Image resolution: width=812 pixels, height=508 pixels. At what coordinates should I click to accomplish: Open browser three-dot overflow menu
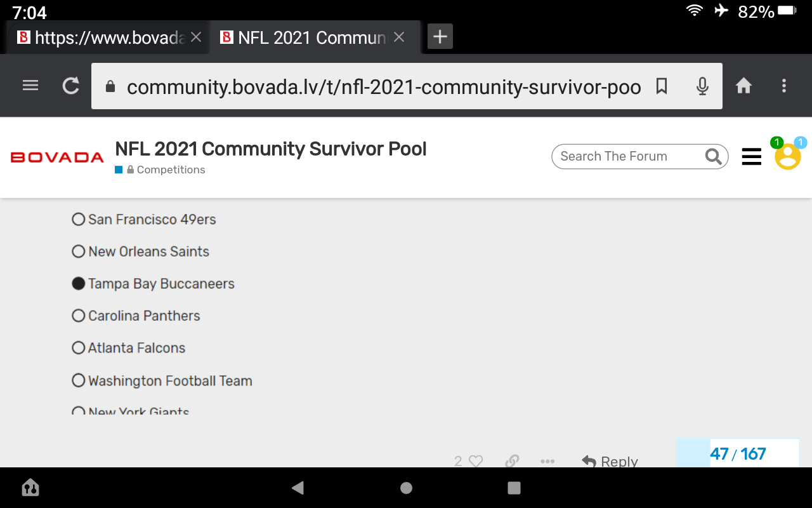(784, 86)
